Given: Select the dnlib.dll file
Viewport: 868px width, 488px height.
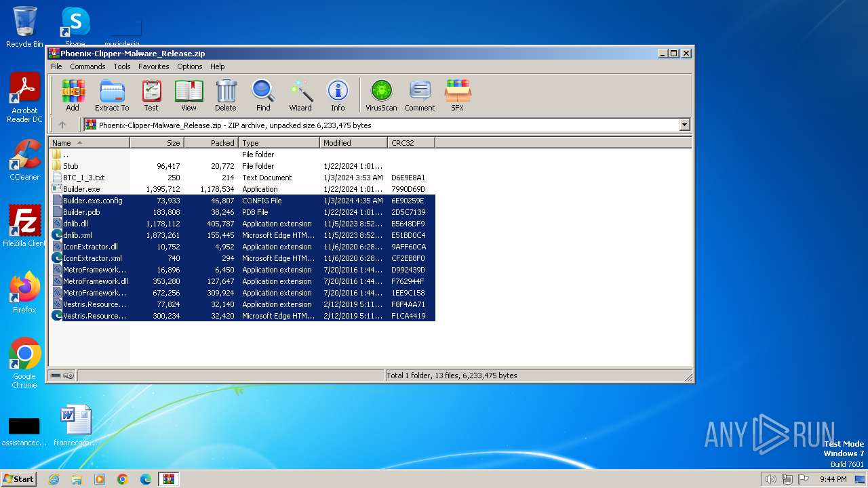Looking at the screenshot, I should click(x=242, y=224).
